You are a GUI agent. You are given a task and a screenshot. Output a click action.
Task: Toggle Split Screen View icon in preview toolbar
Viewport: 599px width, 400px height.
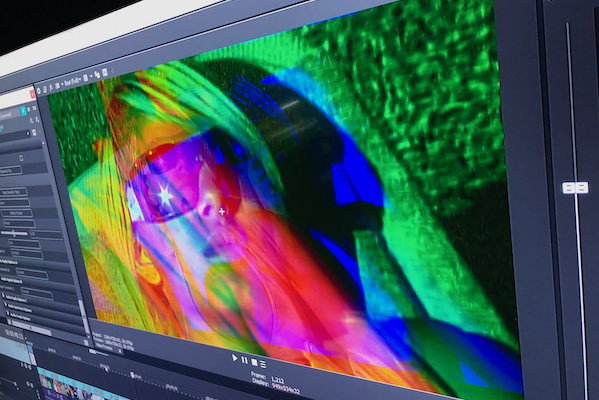[57, 86]
